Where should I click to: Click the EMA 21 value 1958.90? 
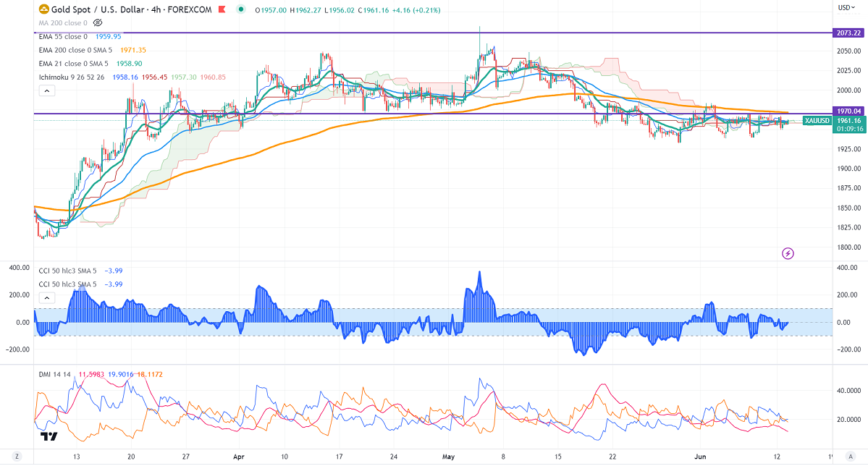(129, 64)
